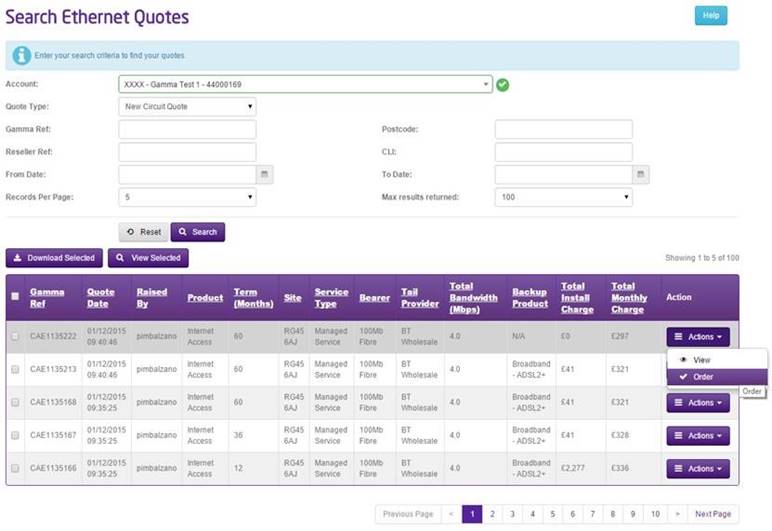Sort table by Product column
The width and height of the screenshot is (772, 531).
205,298
